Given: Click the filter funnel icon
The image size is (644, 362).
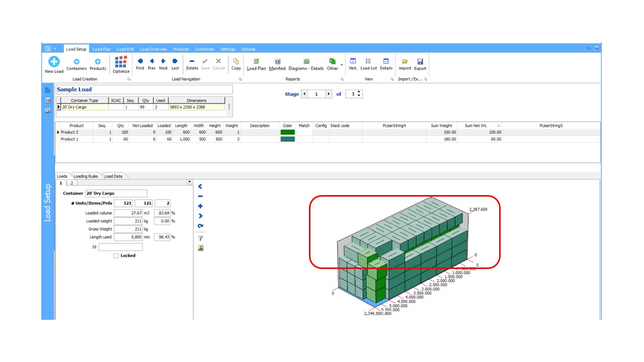Looking at the screenshot, I should click(x=200, y=238).
